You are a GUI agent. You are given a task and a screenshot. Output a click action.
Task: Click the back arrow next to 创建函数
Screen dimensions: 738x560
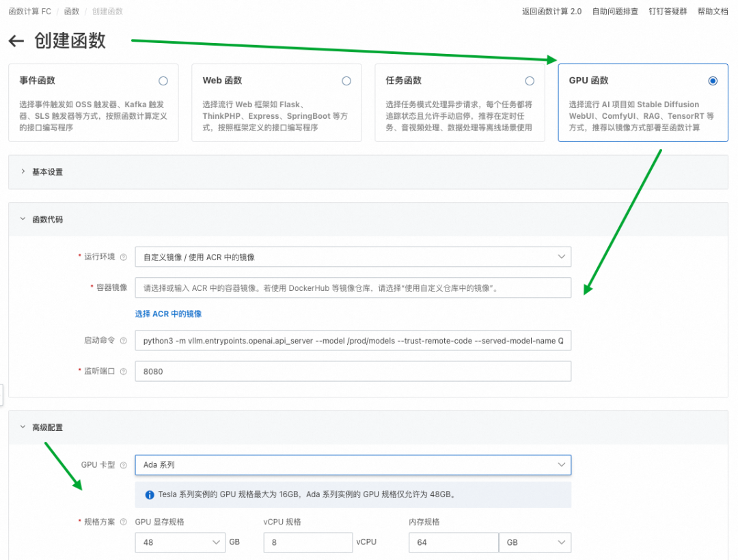coord(16,41)
